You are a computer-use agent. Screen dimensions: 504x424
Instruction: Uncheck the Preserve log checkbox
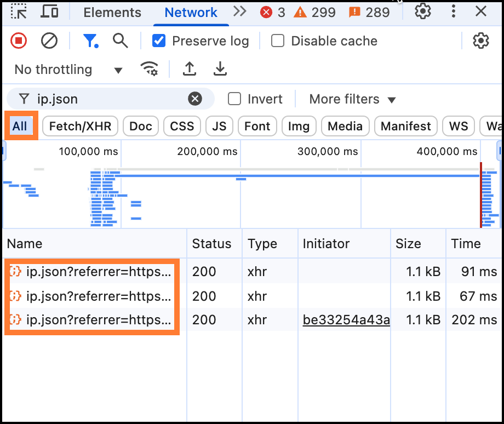159,41
